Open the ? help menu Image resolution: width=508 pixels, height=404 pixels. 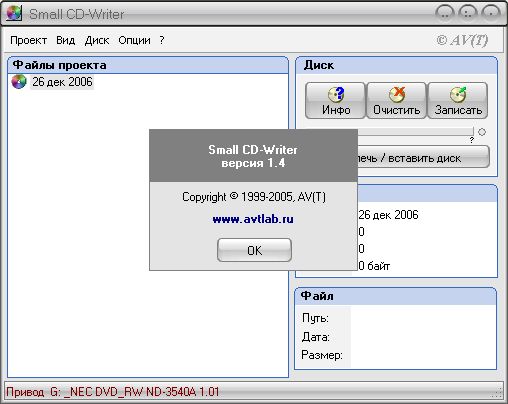(x=162, y=40)
